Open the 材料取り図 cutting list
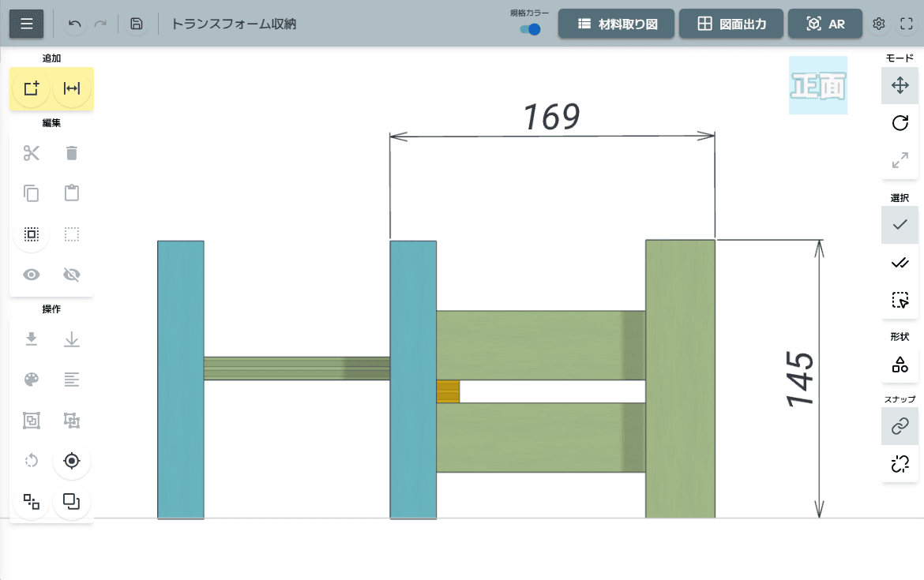924x580 pixels. tap(616, 24)
